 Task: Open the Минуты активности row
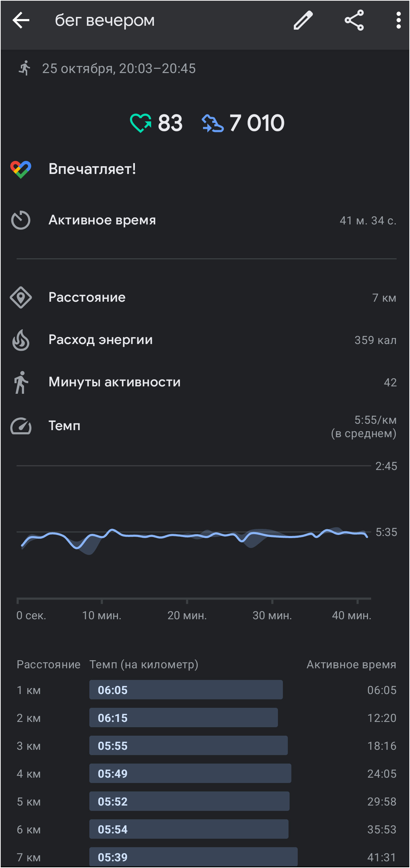[205, 382]
